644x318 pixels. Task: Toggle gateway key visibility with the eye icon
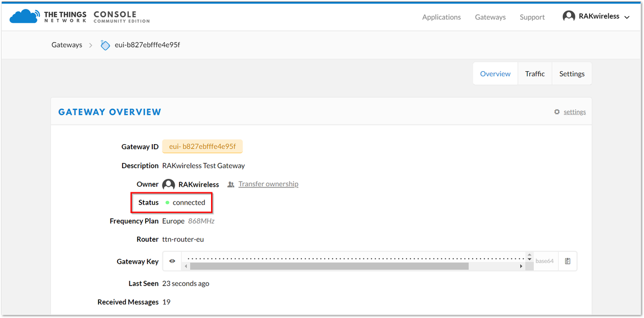pos(172,261)
